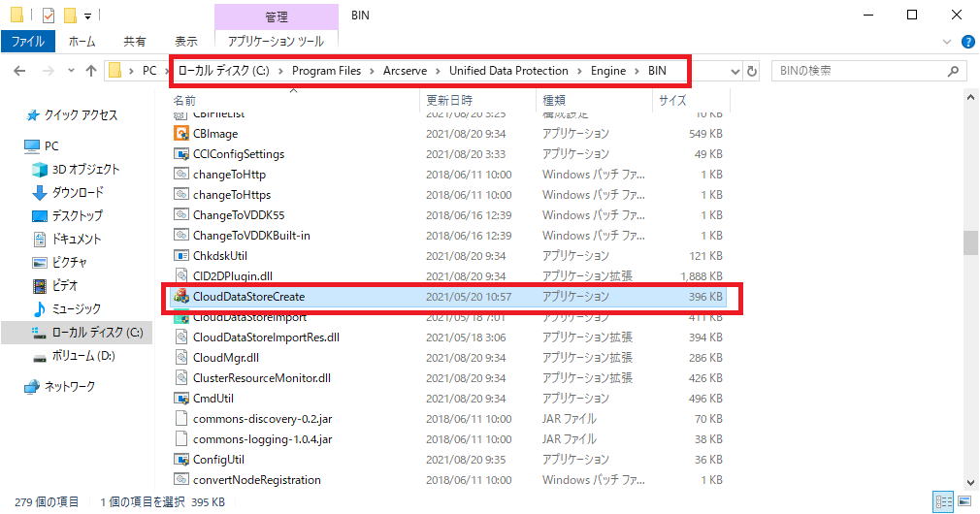Click the Back navigation arrow
This screenshot has width=980, height=514.
tap(20, 71)
